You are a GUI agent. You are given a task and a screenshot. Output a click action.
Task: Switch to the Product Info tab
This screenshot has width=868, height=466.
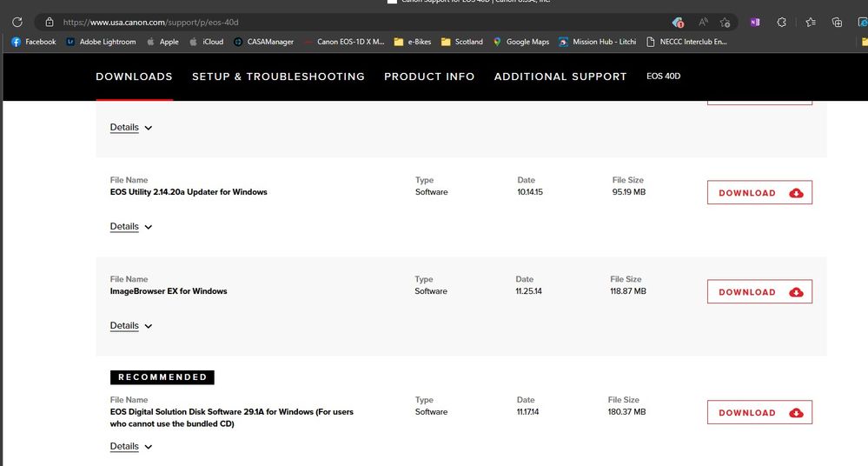tap(429, 77)
